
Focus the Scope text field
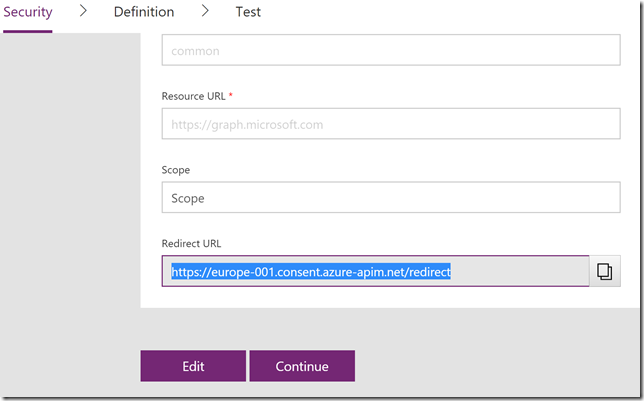(391, 197)
